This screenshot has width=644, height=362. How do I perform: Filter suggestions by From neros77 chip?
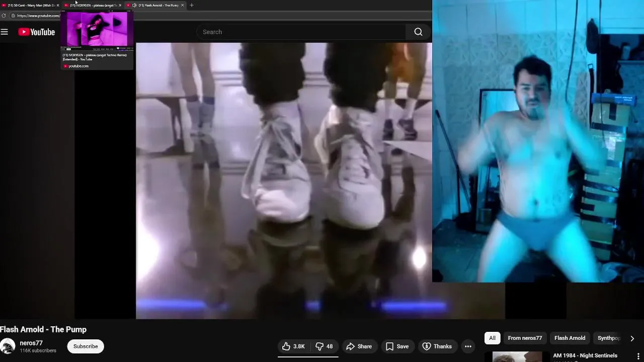525,338
